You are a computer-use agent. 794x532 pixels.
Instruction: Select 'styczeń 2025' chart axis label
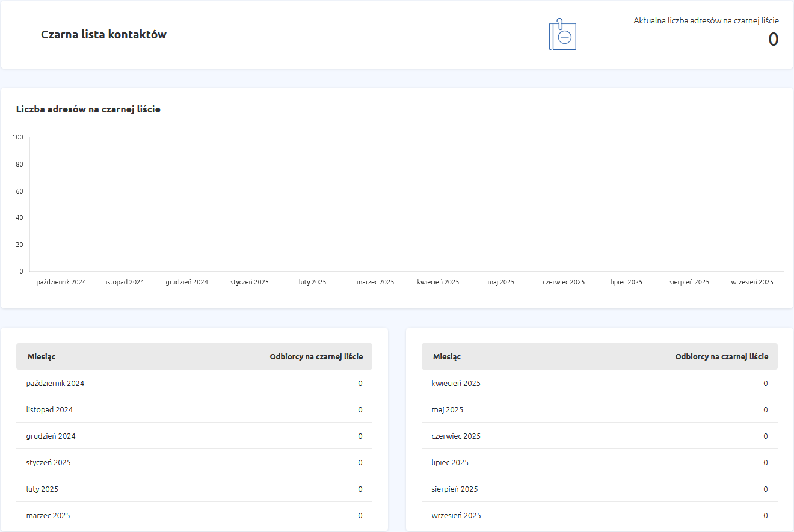250,282
